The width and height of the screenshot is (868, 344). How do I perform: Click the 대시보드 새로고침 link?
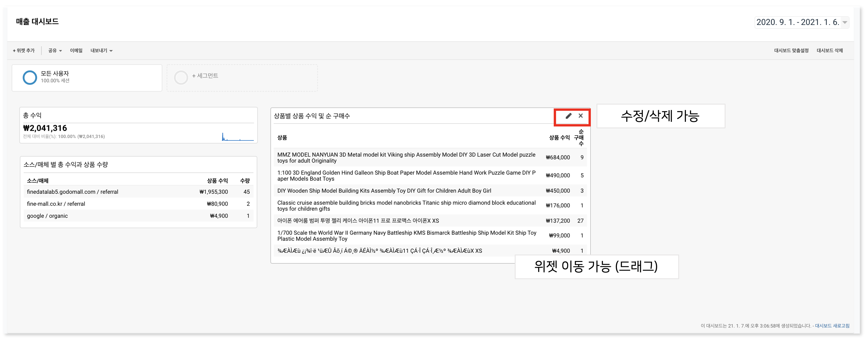click(x=832, y=326)
